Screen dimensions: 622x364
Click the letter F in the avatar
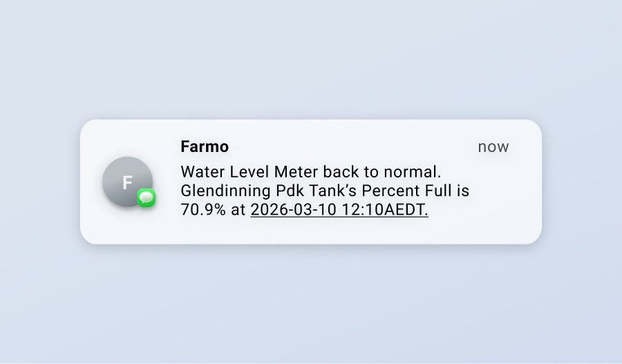tap(127, 182)
